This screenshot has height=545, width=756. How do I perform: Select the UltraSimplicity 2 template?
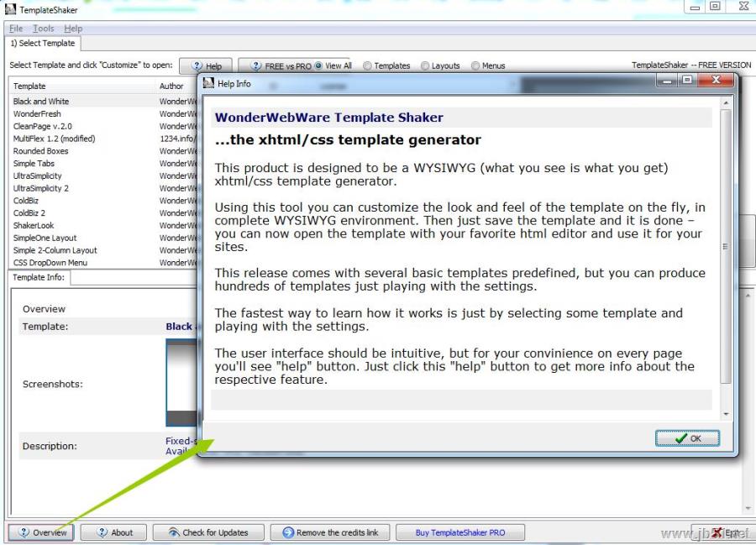coord(103,188)
